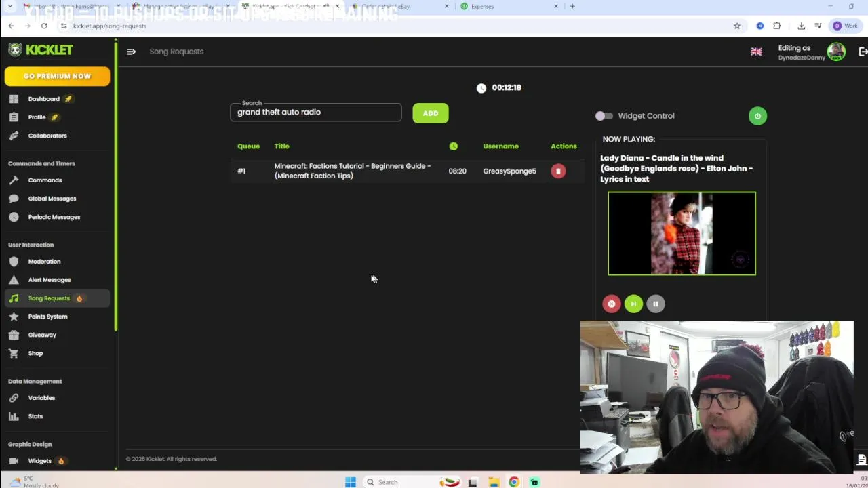Open Variables under Data Management
The width and height of the screenshot is (868, 488).
pos(41,398)
